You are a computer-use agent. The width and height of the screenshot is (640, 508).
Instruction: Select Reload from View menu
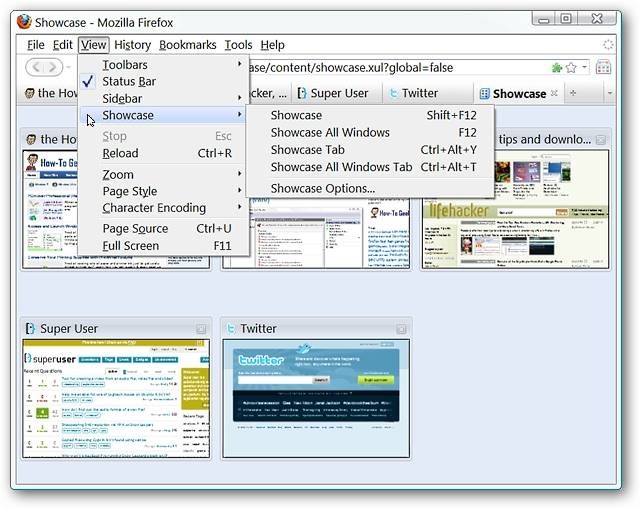163,153
